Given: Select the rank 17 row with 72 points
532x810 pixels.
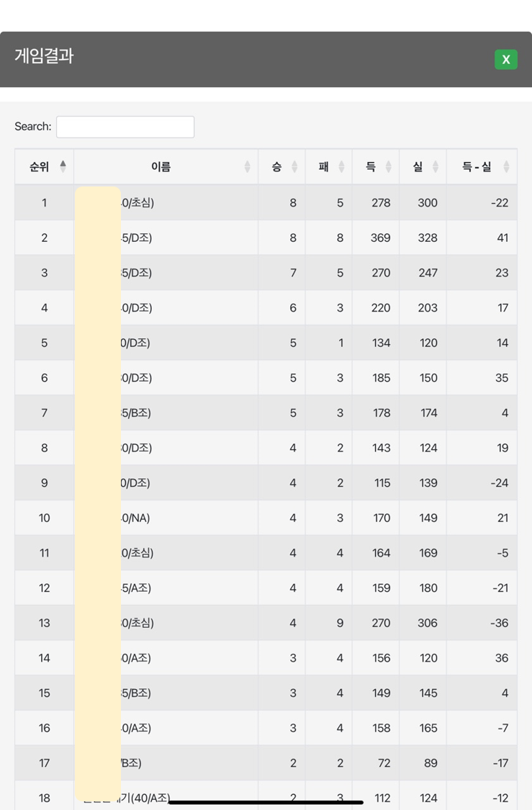Looking at the screenshot, I should pos(266,762).
